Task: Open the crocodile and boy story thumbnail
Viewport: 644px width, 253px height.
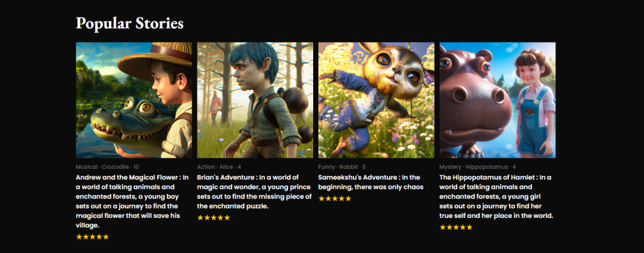Action: tap(134, 100)
